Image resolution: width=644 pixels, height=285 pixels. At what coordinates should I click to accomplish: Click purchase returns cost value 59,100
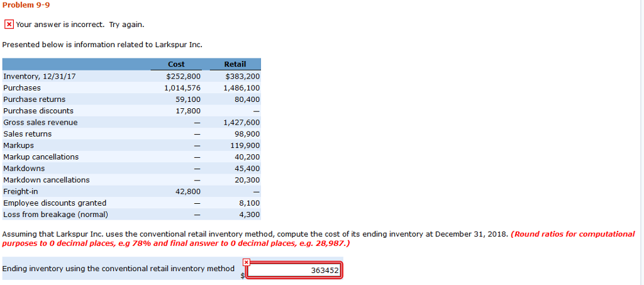[189, 99]
